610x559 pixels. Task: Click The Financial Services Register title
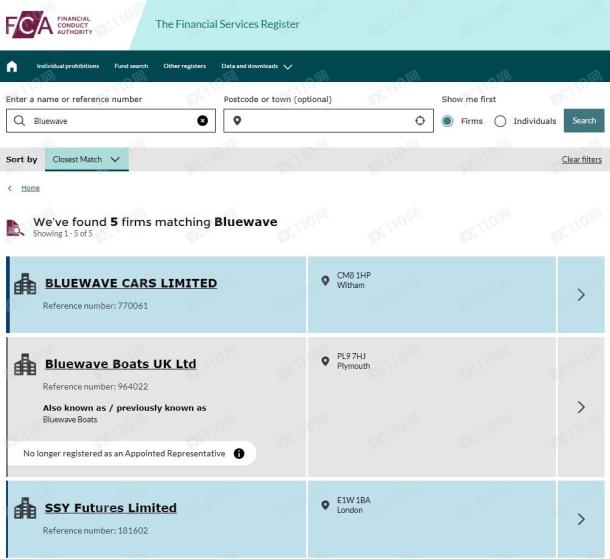(x=228, y=24)
